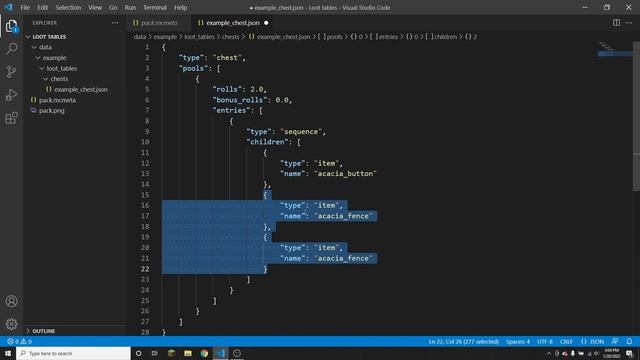Click Spaces: 4 indentation setting
Image resolution: width=640 pixels, height=360 pixels.
point(518,342)
